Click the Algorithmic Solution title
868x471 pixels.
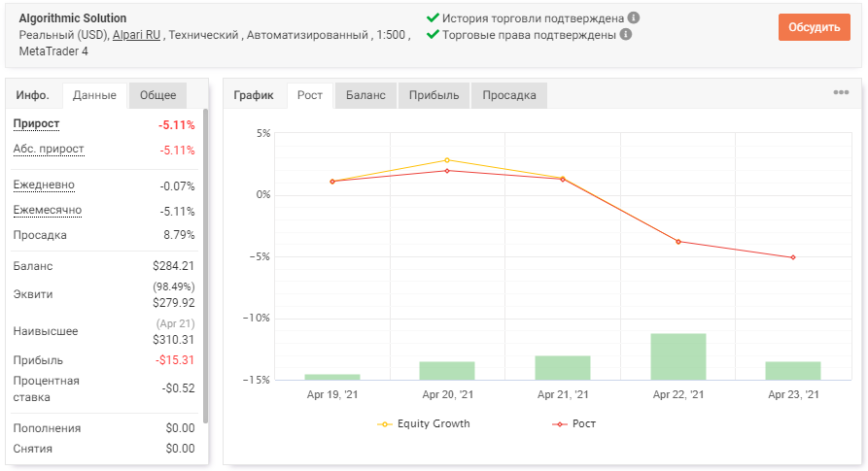pos(73,18)
